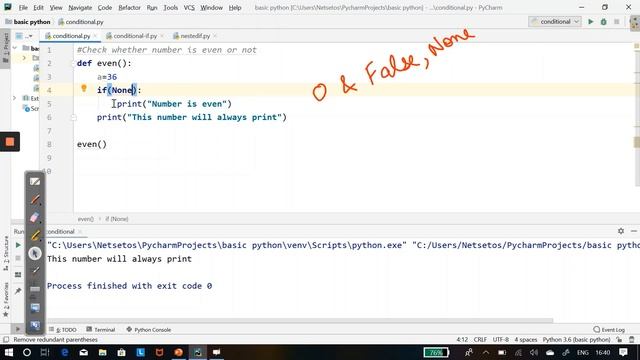This screenshot has width=640, height=360.
Task: Expand the venv folder node in the project tree
Action: (x=24, y=58)
